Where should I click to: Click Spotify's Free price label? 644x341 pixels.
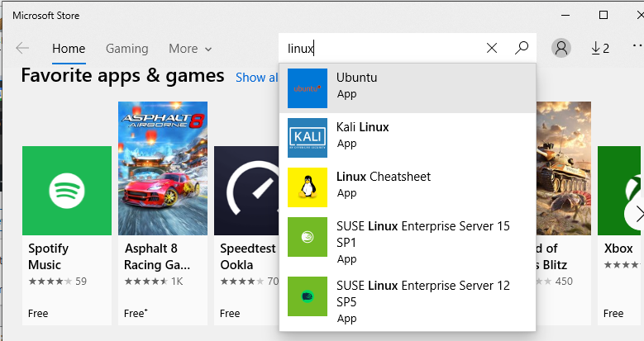pyautogui.click(x=38, y=314)
